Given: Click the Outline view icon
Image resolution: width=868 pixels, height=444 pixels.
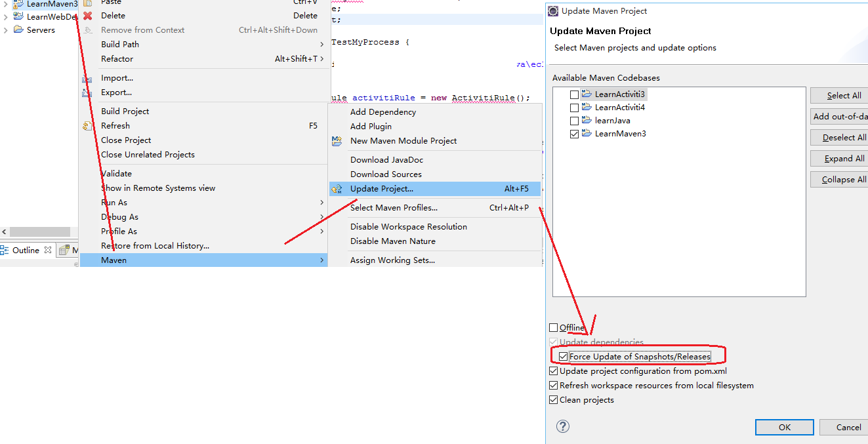Looking at the screenshot, I should [x=5, y=251].
